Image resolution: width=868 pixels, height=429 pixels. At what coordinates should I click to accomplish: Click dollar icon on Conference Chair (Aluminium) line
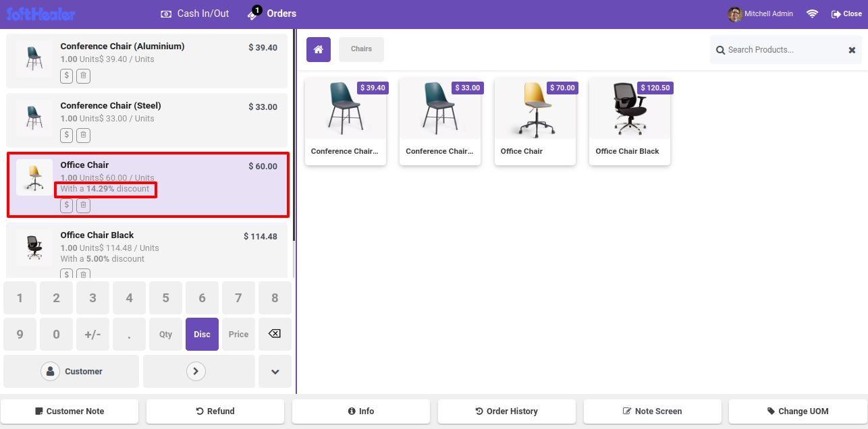coord(66,76)
